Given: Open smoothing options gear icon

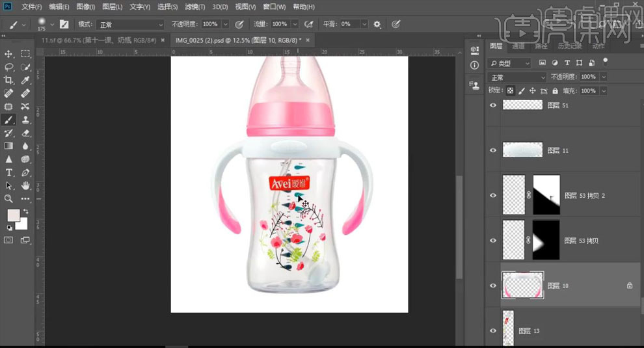Looking at the screenshot, I should [x=377, y=24].
